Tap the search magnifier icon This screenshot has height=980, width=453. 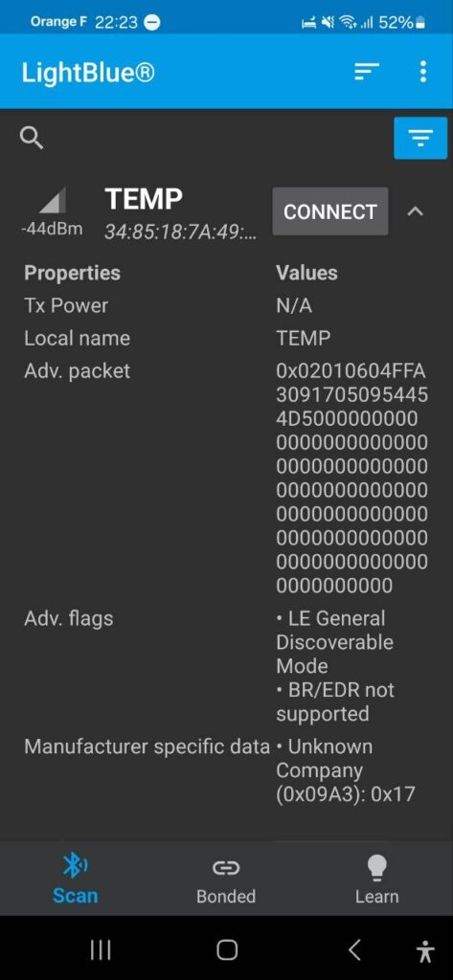pos(32,138)
